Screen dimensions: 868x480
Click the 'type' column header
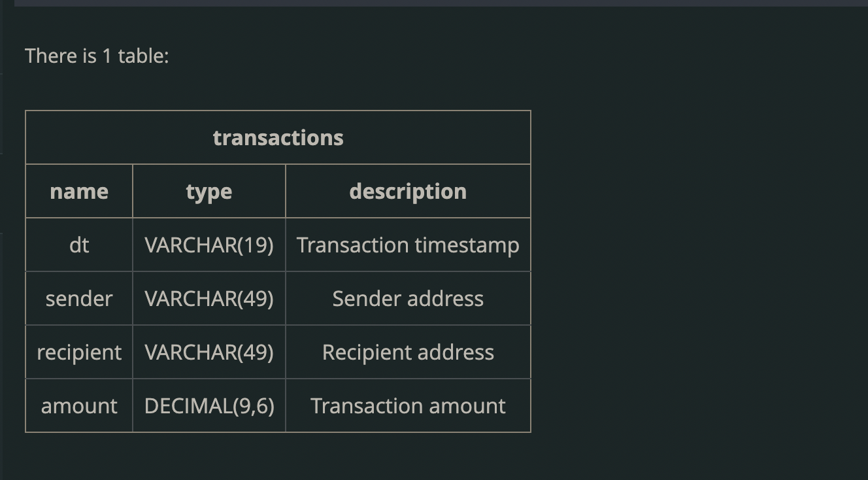pos(209,192)
